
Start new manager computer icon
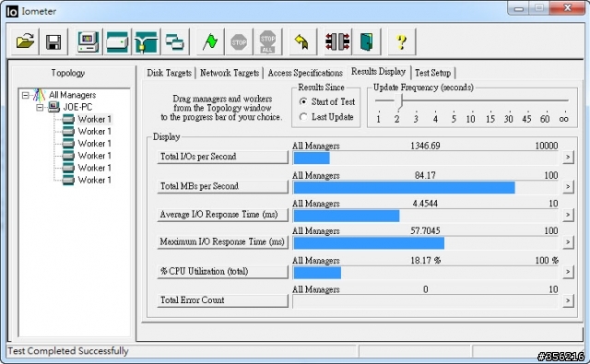(x=88, y=41)
